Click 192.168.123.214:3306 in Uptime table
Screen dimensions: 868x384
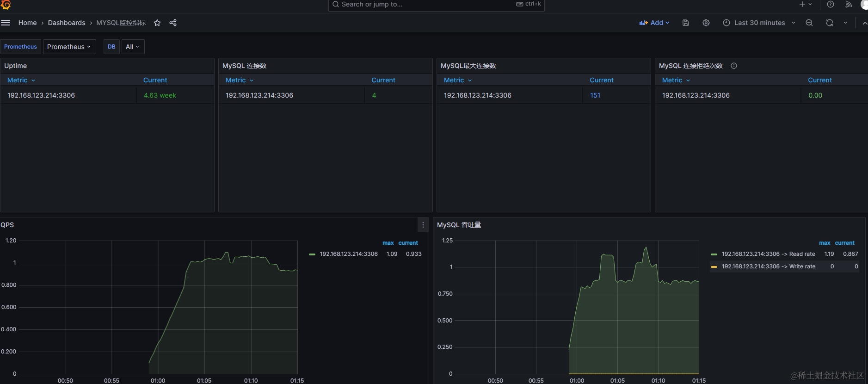point(41,95)
